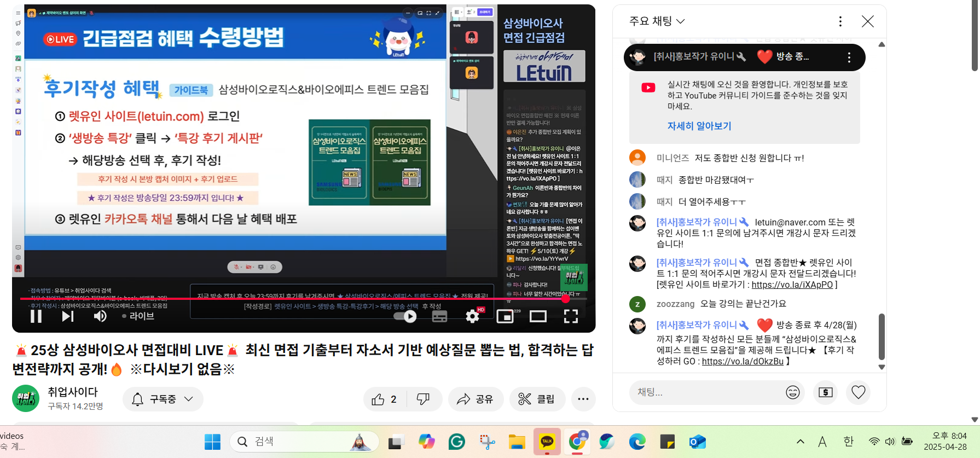
Task: Click the 공유 share button
Action: click(x=475, y=399)
